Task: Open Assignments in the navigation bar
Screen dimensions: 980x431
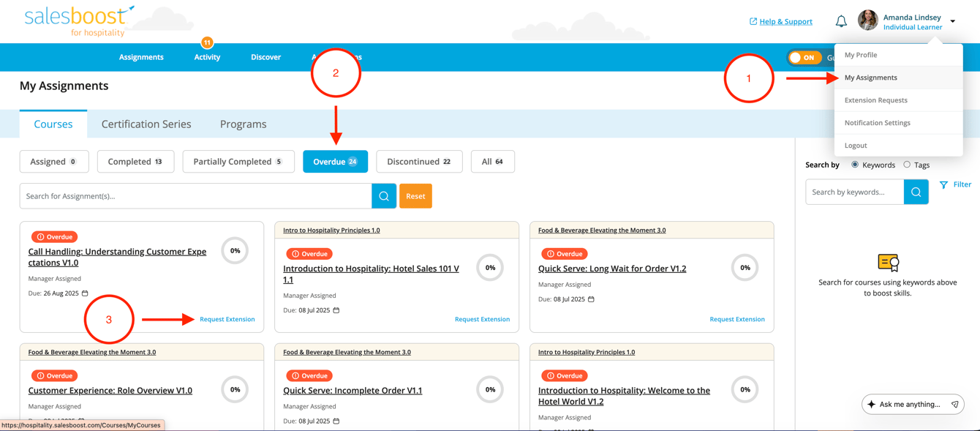Action: [x=141, y=57]
